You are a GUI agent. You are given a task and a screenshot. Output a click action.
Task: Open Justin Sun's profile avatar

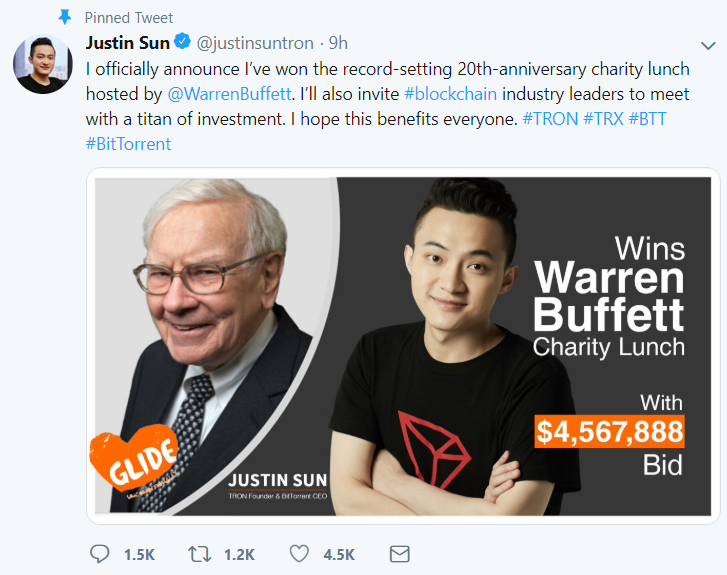(x=43, y=64)
